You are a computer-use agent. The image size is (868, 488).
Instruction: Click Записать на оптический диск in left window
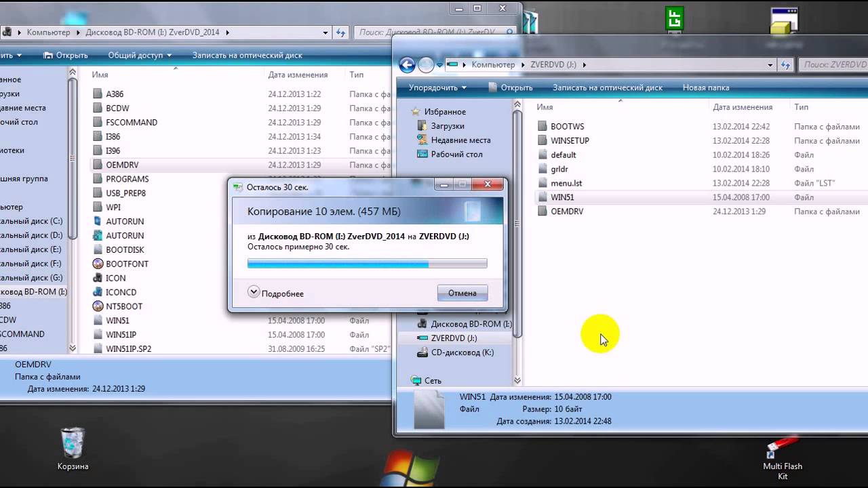(x=248, y=56)
